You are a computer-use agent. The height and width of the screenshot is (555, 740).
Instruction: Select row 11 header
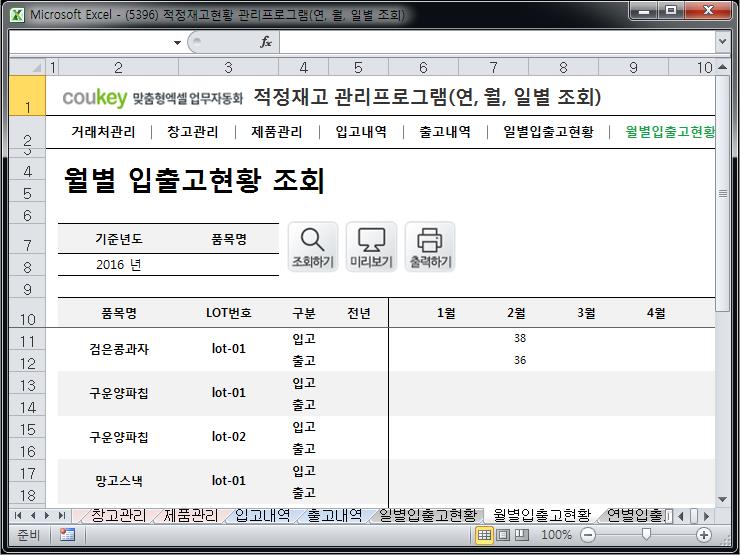pos(27,340)
